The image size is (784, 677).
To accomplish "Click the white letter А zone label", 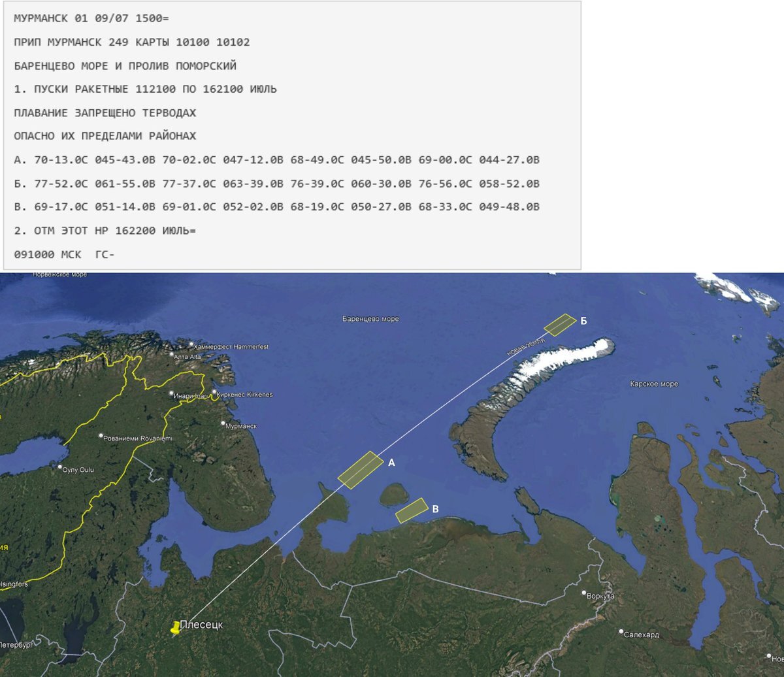I will click(392, 462).
